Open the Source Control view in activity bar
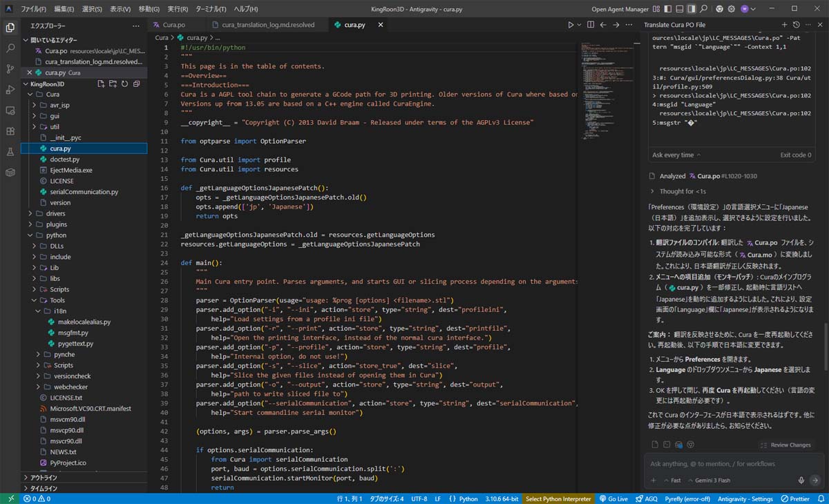 10,69
